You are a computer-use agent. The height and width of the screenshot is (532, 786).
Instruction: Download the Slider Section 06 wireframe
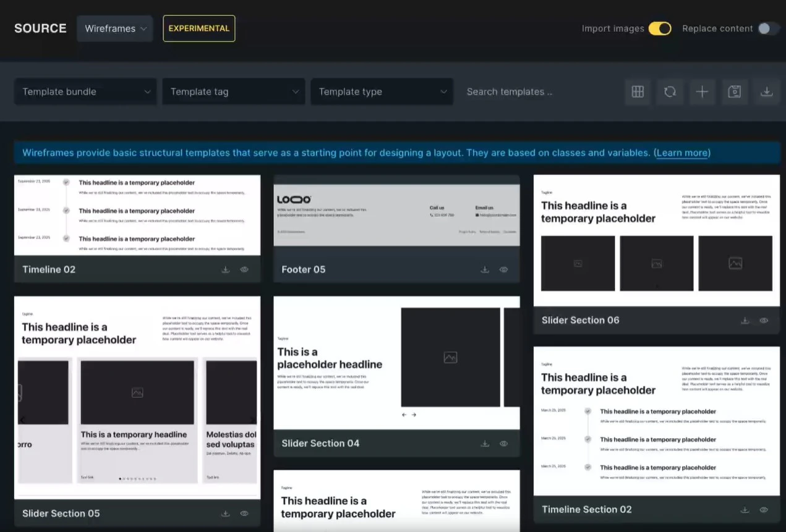[745, 320]
